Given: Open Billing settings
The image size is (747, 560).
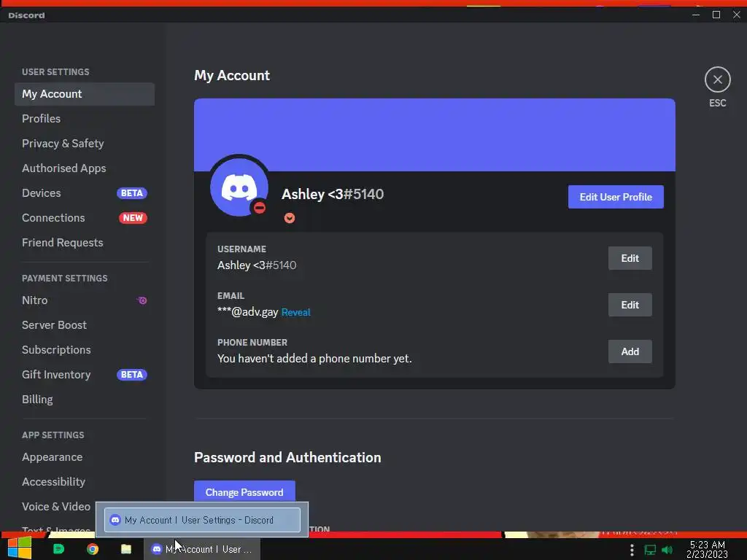Looking at the screenshot, I should pyautogui.click(x=85, y=400).
